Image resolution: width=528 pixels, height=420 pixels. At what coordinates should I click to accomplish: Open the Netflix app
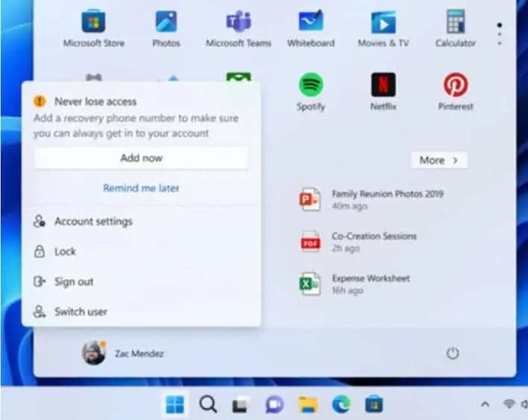(x=383, y=92)
